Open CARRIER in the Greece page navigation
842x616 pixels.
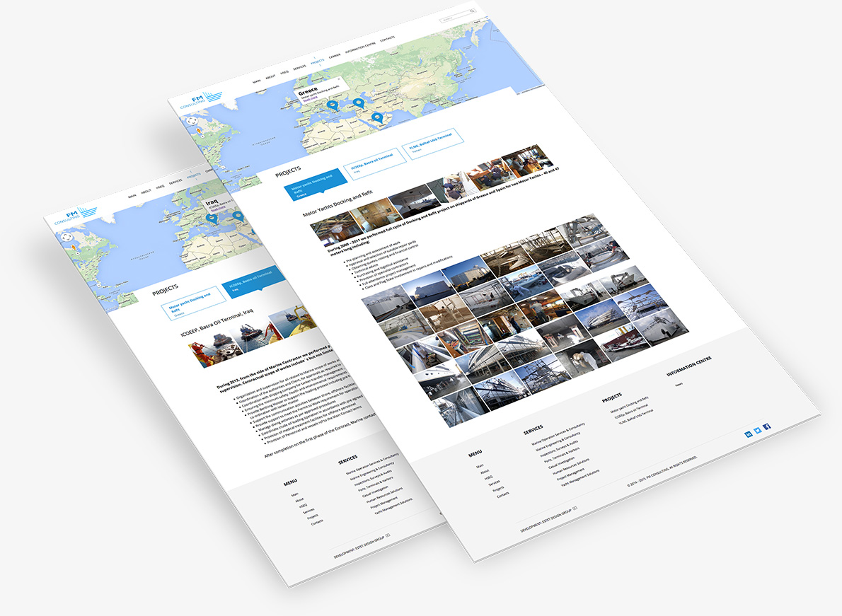[x=334, y=56]
